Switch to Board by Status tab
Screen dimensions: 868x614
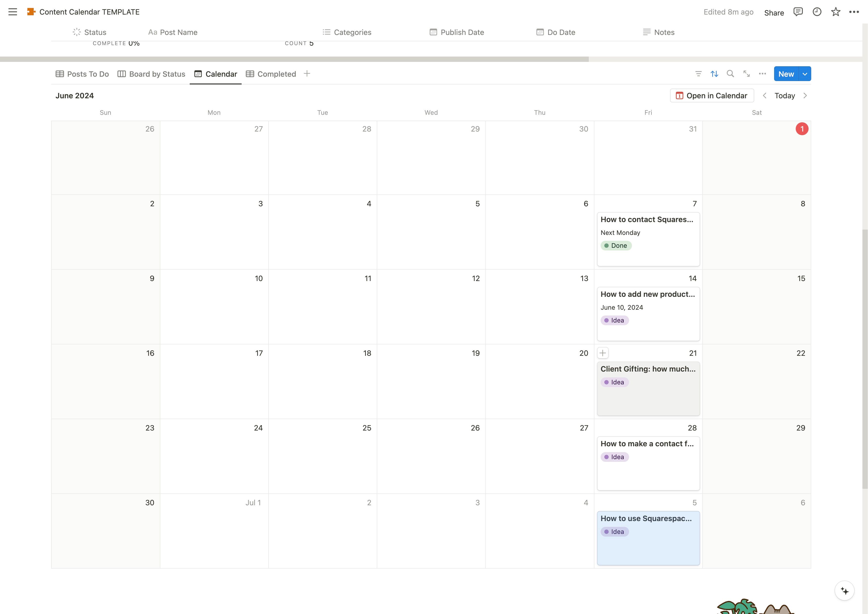(151, 74)
